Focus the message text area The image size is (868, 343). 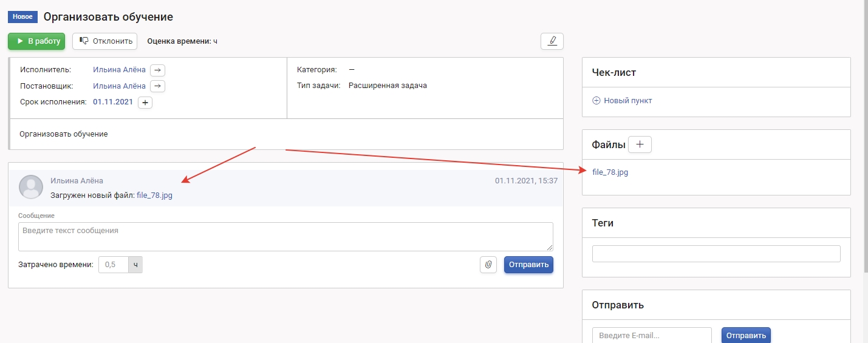click(285, 237)
